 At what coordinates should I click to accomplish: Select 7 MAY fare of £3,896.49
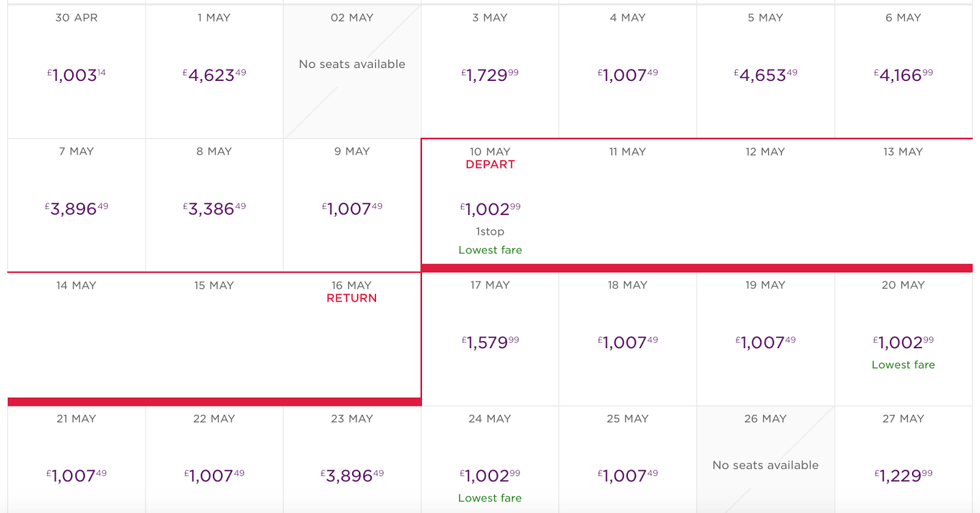coord(77,205)
